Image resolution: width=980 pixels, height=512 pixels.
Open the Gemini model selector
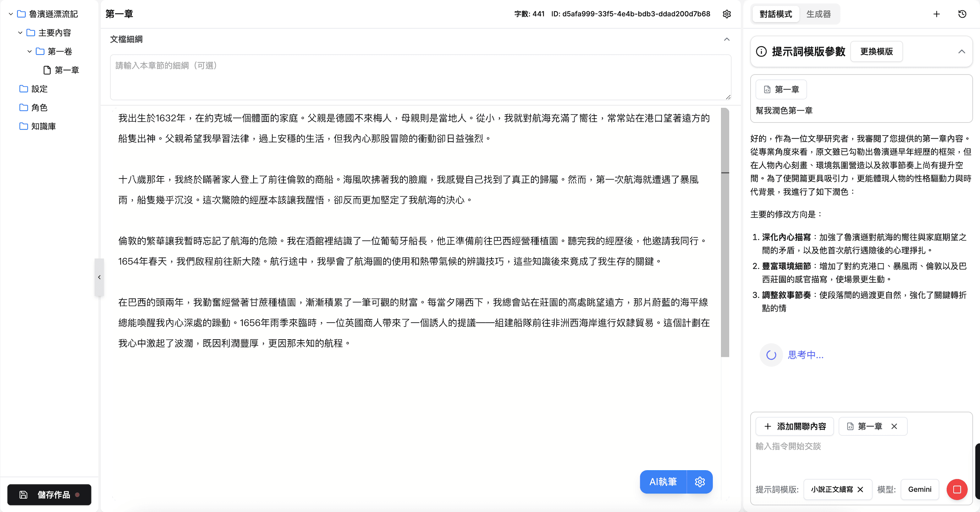[920, 489]
